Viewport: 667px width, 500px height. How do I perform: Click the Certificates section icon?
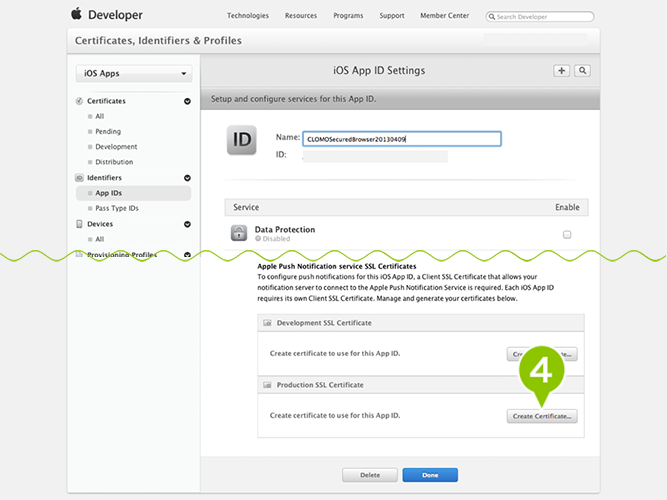tap(79, 101)
